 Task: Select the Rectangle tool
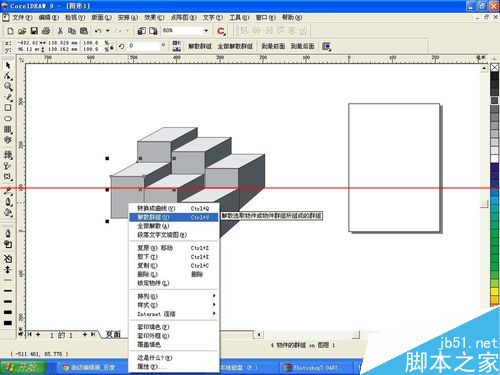click(8, 108)
